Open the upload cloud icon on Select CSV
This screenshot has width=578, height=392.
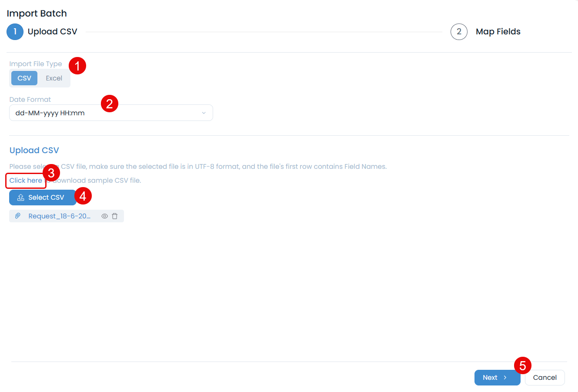[x=20, y=197]
